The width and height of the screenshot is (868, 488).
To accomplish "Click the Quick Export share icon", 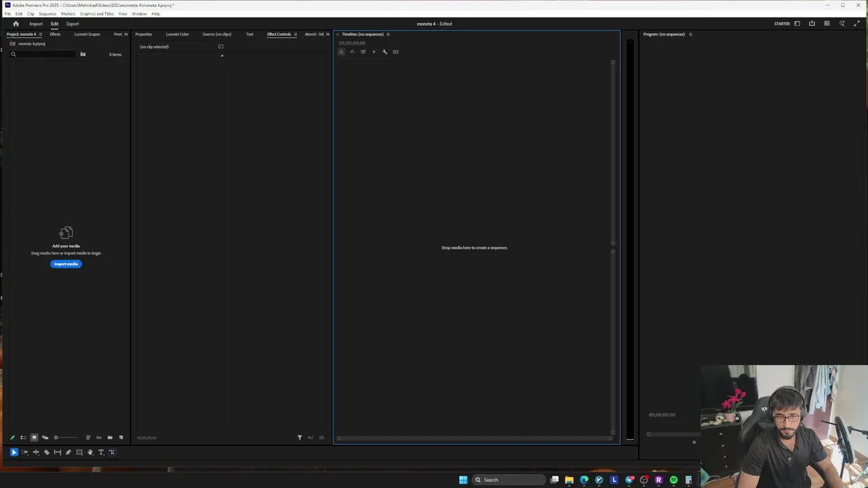I will (x=812, y=24).
